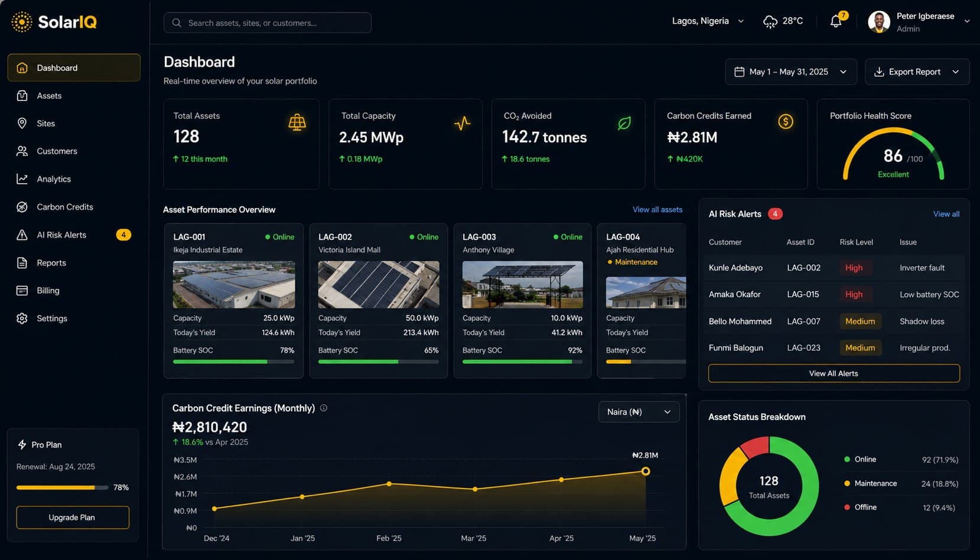Click the Customers people icon

pos(22,151)
